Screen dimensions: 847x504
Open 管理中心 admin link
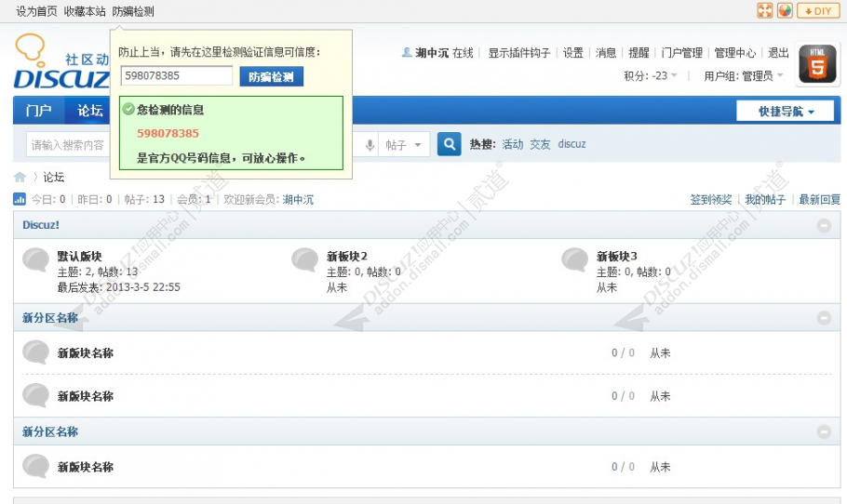(x=735, y=53)
